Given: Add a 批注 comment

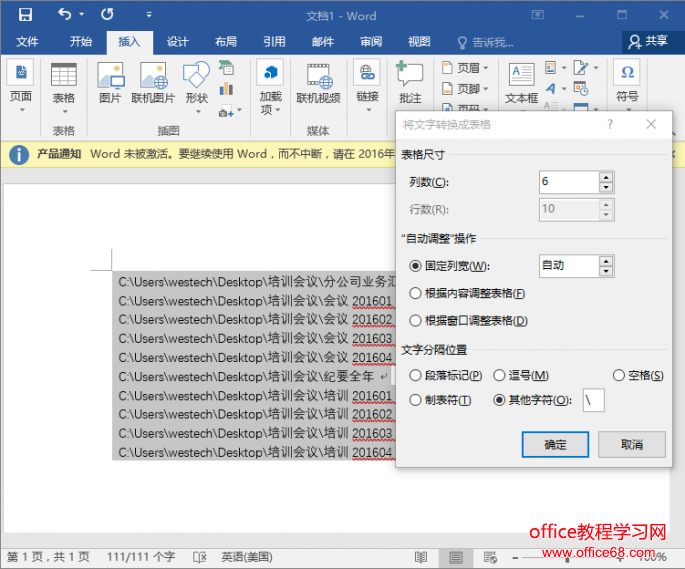Looking at the screenshot, I should 410,83.
